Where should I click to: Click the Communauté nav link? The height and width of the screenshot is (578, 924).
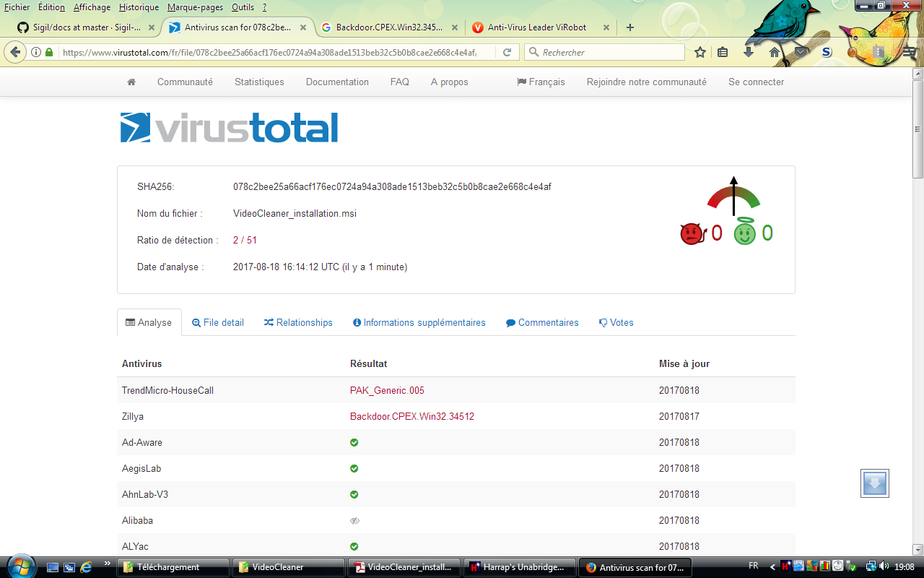[185, 82]
